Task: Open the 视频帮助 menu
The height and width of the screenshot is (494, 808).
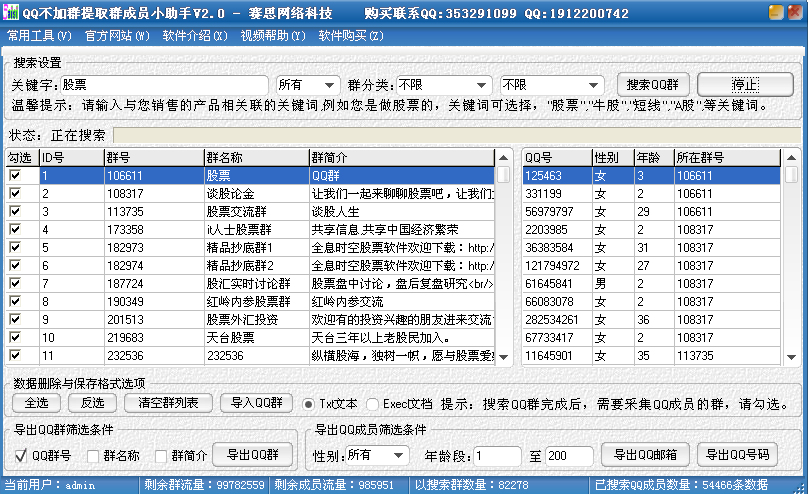Action: (x=273, y=36)
